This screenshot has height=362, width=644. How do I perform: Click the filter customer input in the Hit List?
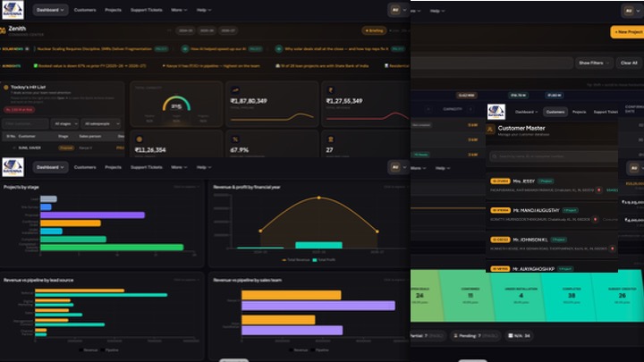click(25, 123)
